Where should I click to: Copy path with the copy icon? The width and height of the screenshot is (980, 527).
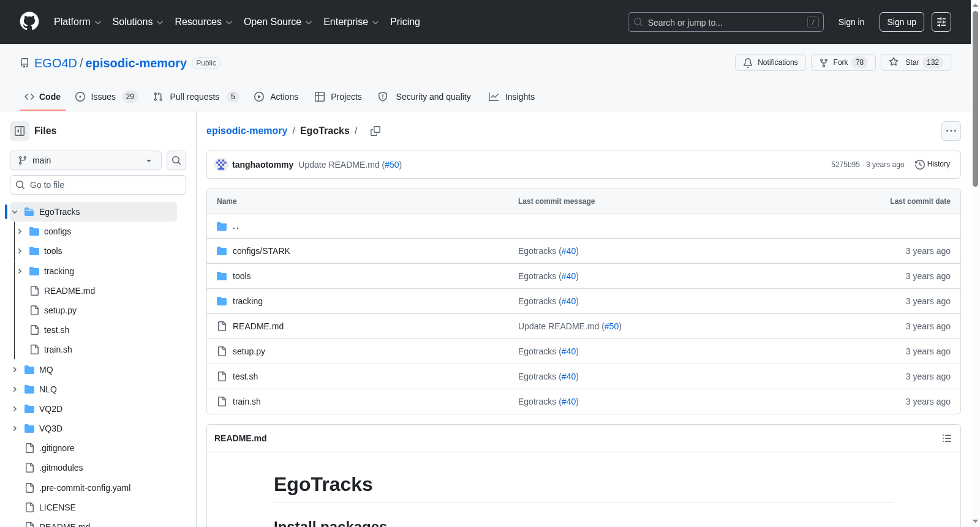(375, 131)
